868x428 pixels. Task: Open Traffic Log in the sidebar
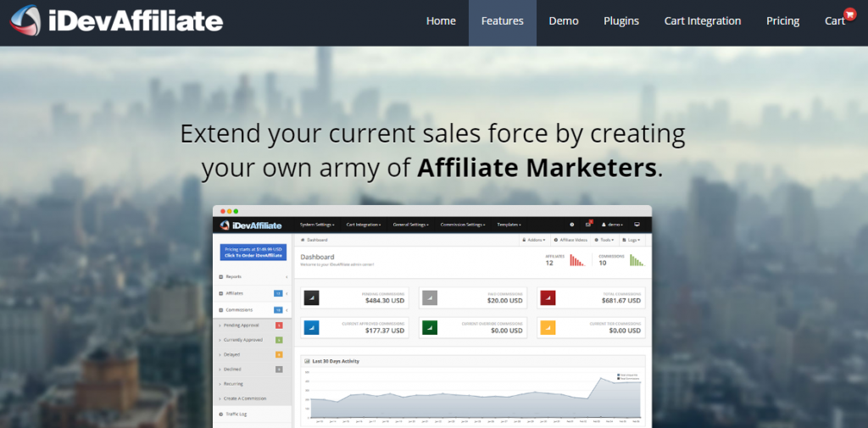click(253, 414)
